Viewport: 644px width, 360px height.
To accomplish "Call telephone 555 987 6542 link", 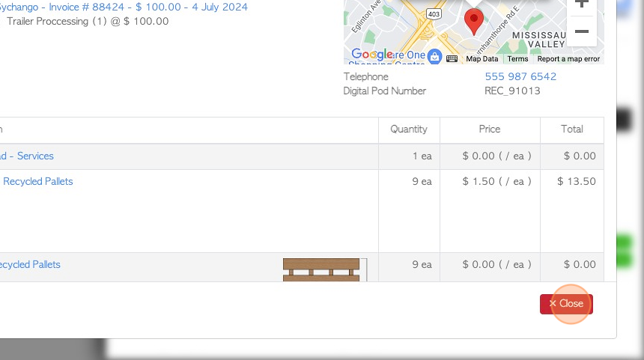I will pos(520,76).
